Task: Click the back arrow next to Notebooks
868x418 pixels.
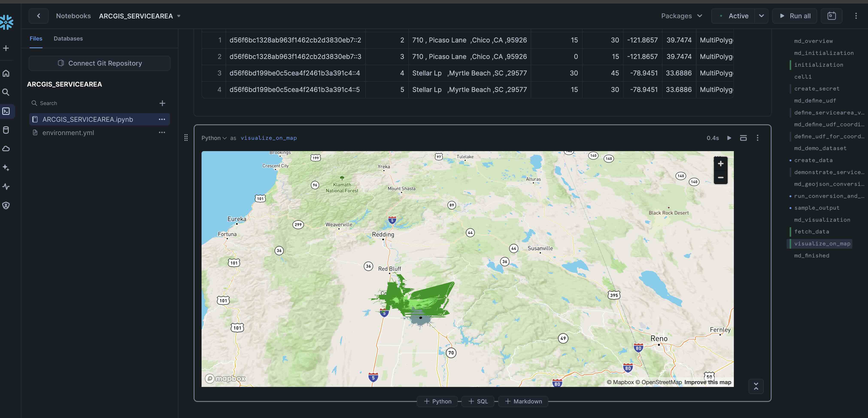Action: [38, 16]
